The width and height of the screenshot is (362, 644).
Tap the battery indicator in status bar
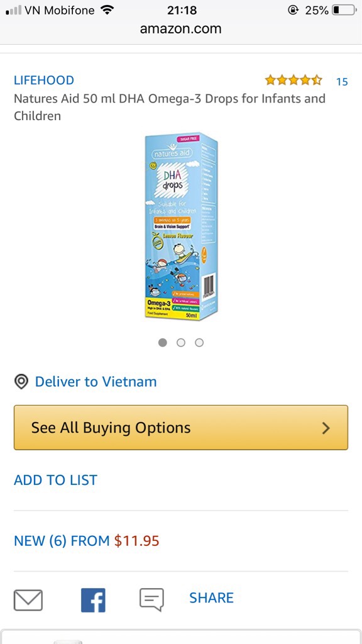coord(344,10)
